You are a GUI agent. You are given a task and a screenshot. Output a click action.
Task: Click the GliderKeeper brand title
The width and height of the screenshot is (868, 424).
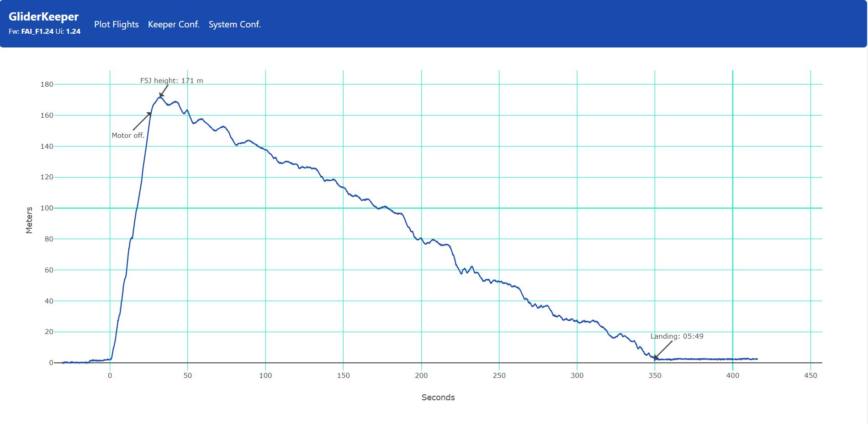(43, 17)
